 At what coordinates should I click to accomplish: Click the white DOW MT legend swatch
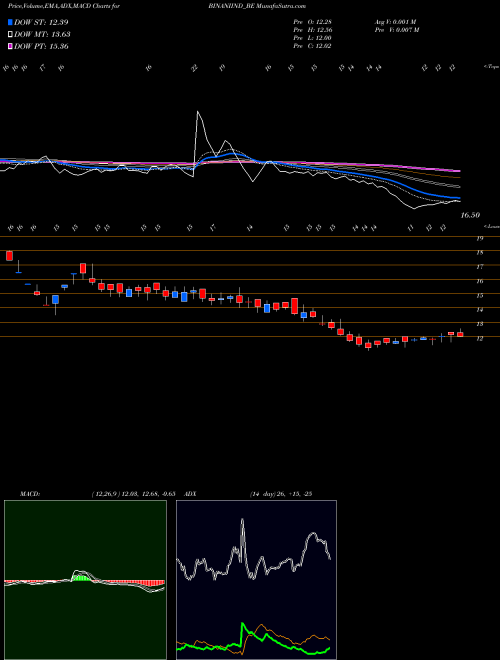[10, 35]
